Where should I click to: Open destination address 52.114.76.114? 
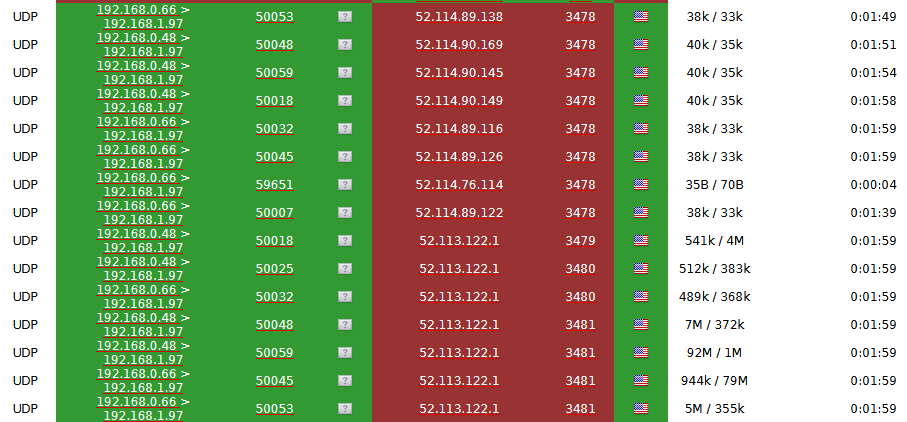click(459, 185)
